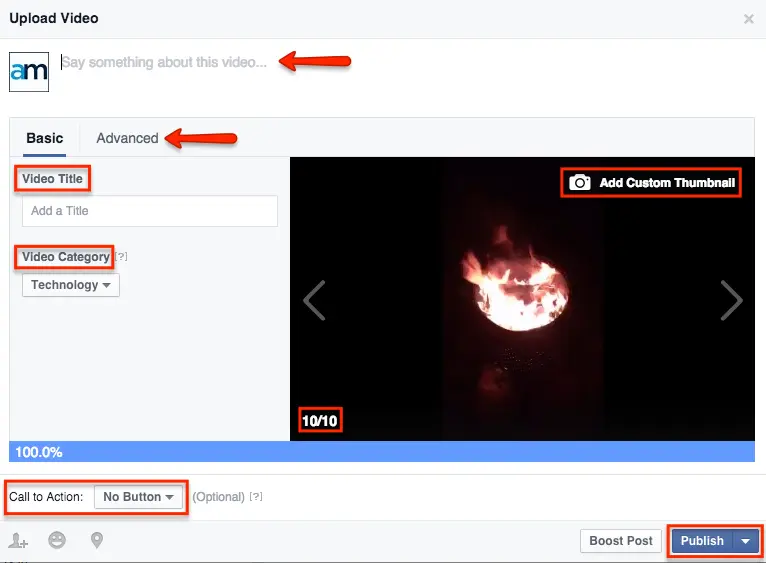Open the Call to Action help tooltip
Viewport: 766px width, 563px height.
(256, 497)
